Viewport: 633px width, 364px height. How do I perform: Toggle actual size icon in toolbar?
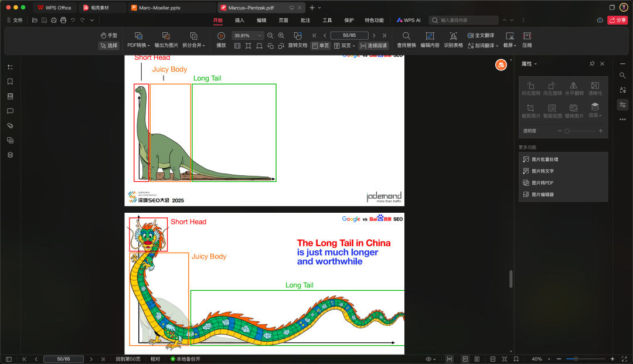tap(237, 46)
